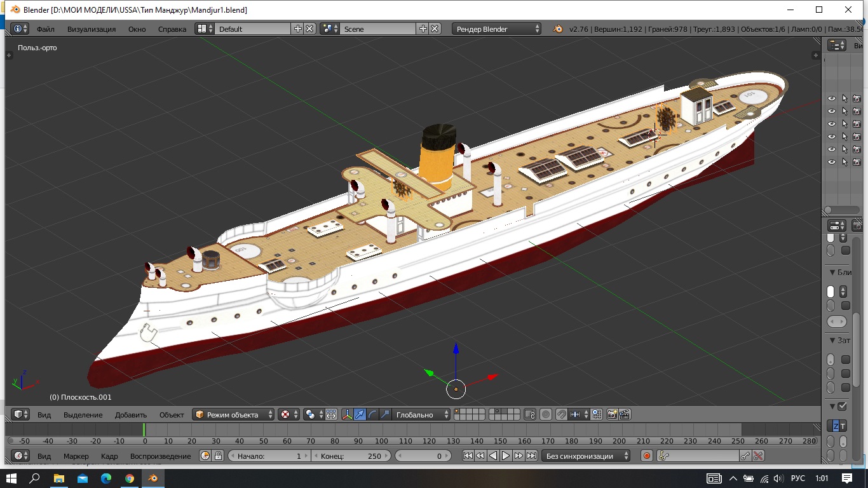Toggle visibility eye of first outliner object
Screen dimensions: 868x488
831,98
